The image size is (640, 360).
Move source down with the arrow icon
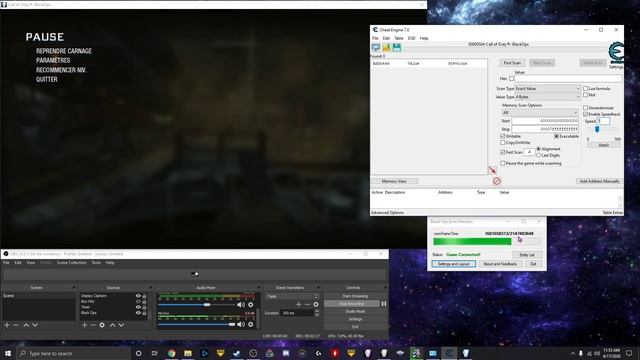pyautogui.click(x=121, y=325)
